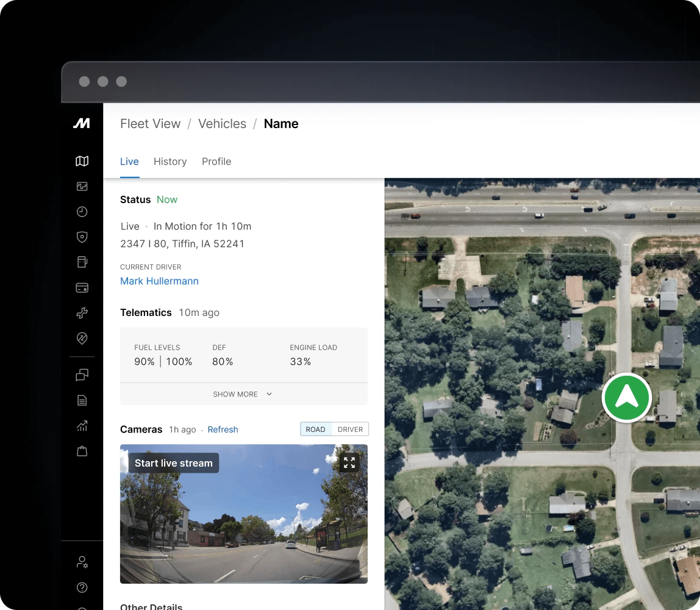Switch camera toggle to ROAD
The image size is (700, 610).
tap(315, 429)
